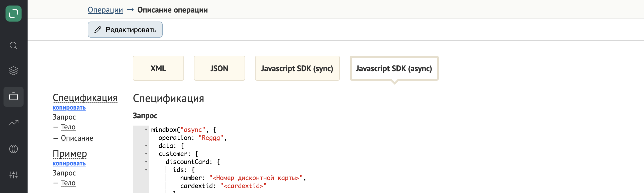Open the search icon in sidebar
The height and width of the screenshot is (193, 644).
pyautogui.click(x=14, y=46)
